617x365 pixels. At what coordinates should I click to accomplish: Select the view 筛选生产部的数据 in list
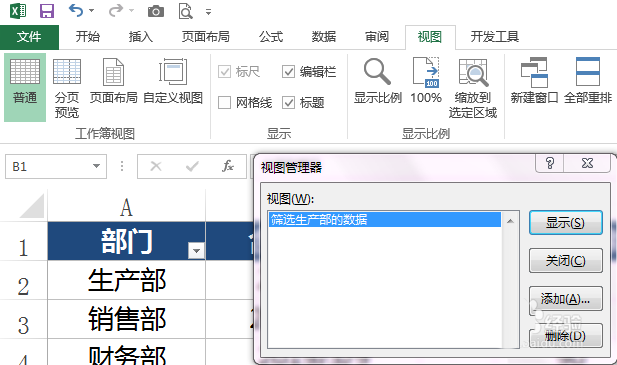pos(385,219)
